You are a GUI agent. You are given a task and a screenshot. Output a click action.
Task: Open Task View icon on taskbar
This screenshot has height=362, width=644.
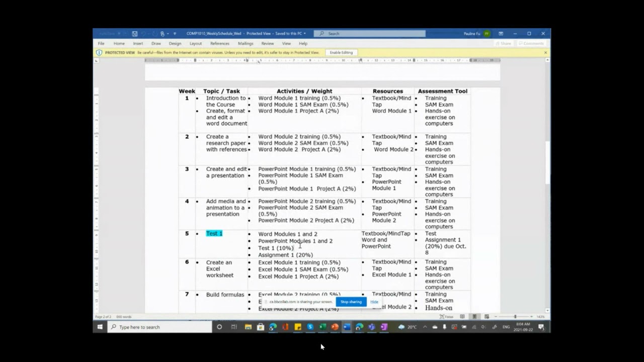tap(234, 327)
